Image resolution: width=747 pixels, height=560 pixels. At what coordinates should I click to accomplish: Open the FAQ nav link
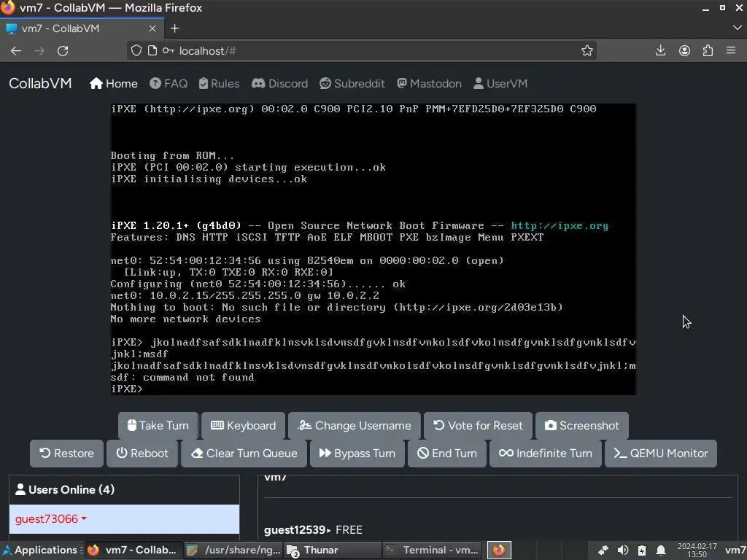(x=169, y=83)
